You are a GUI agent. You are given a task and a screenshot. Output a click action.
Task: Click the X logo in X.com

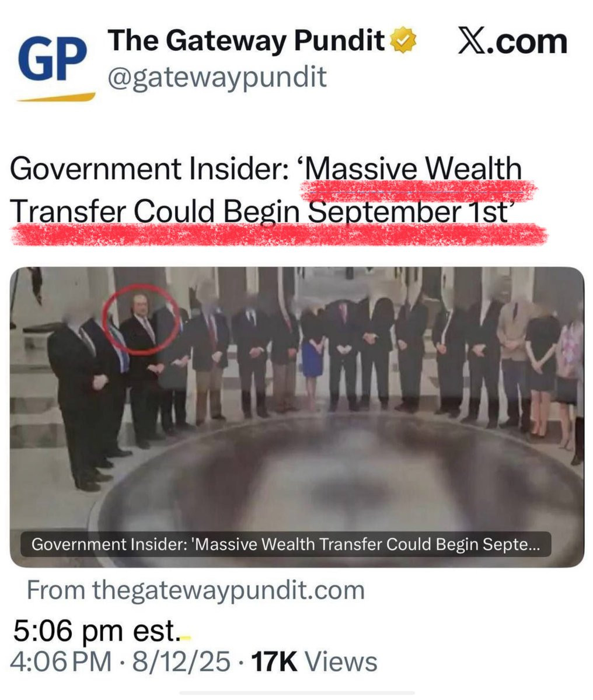coord(474,42)
